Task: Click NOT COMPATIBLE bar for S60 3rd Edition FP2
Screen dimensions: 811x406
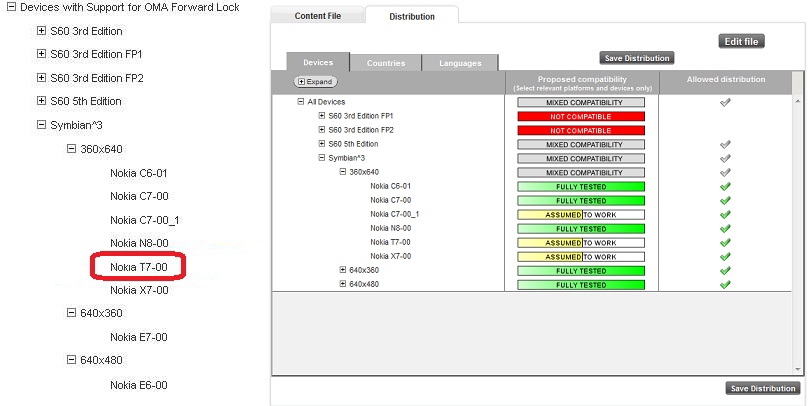Action: tap(581, 131)
